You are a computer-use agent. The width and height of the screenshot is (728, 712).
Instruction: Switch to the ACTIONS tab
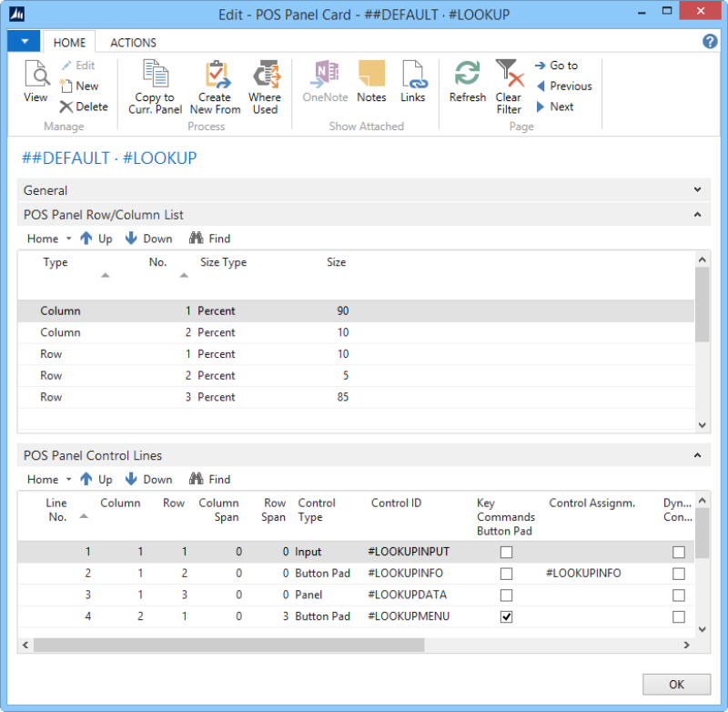[x=133, y=42]
